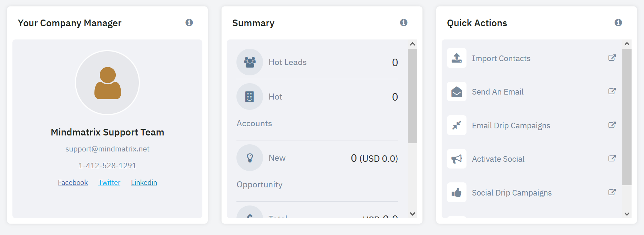The image size is (644, 235).
Task: Open Send An Email external link icon
Action: tap(612, 91)
